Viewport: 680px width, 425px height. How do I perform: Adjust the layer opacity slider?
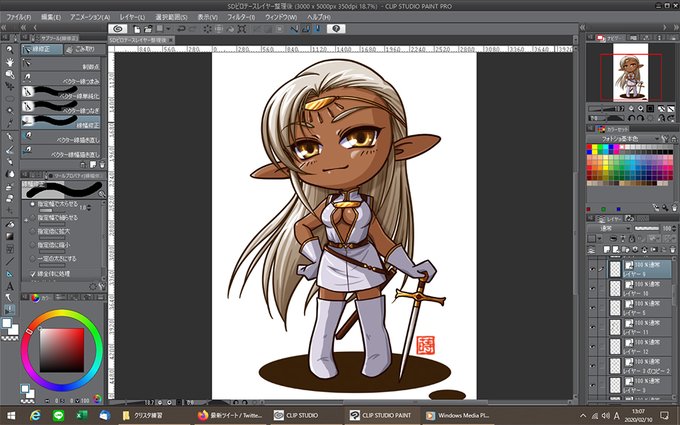pyautogui.click(x=646, y=228)
